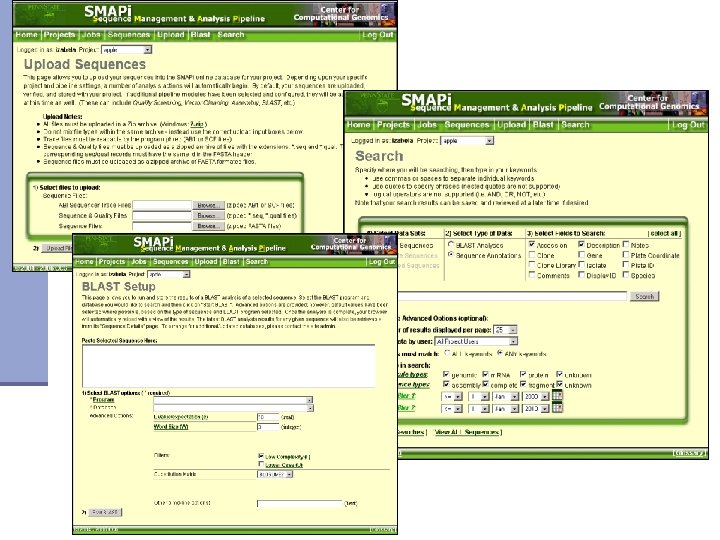Choose the ANY keywords match option
720x540 pixels.
point(500,353)
